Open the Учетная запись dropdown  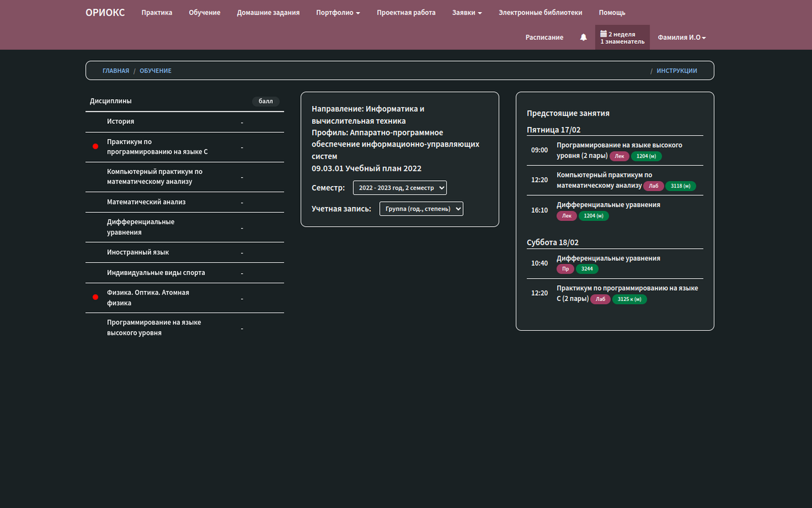pos(421,208)
